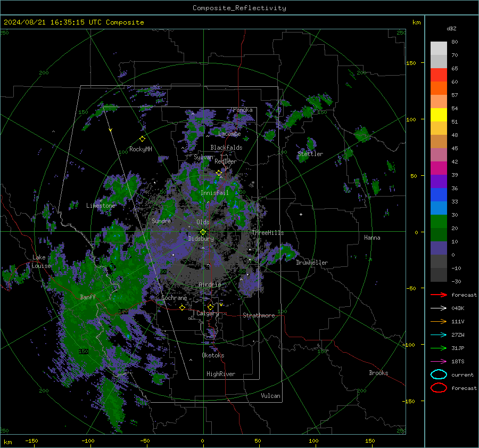Select the slate purple 0-10 dBZ swatch

tap(439, 248)
